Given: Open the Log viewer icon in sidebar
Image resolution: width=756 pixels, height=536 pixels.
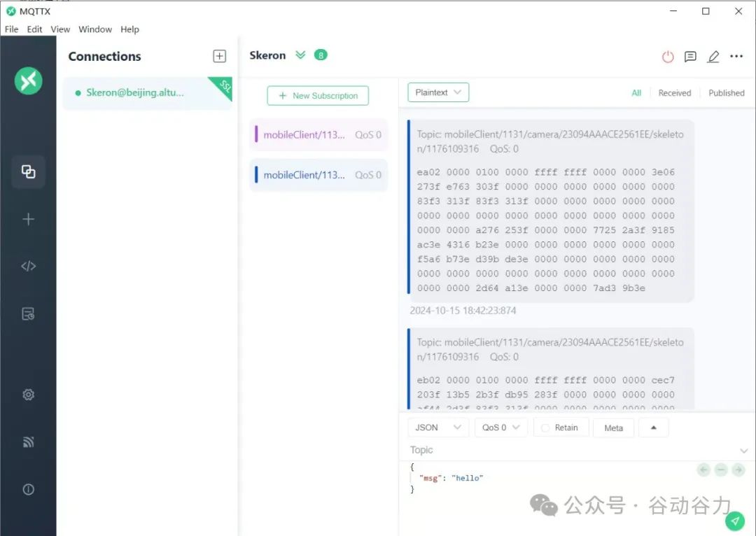Looking at the screenshot, I should coord(28,313).
